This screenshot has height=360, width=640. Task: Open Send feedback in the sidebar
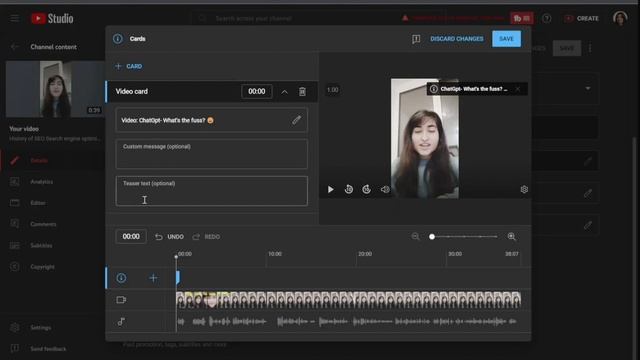(x=48, y=349)
